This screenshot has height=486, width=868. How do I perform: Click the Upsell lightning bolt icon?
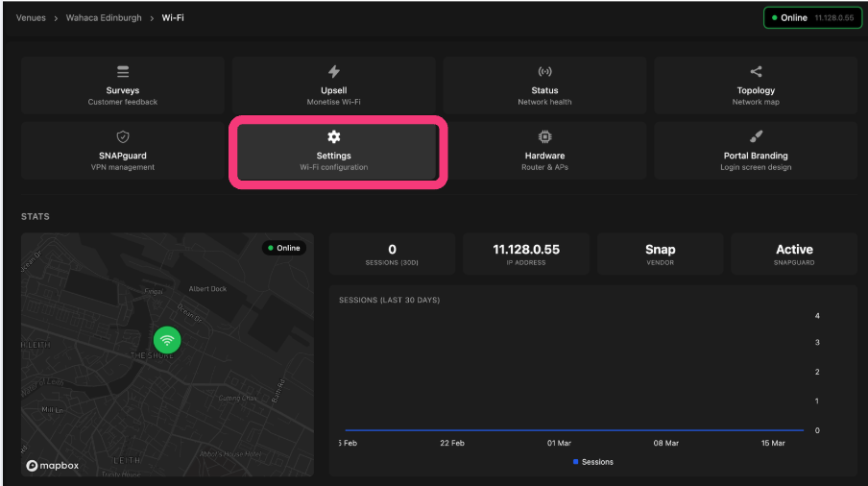coord(333,72)
